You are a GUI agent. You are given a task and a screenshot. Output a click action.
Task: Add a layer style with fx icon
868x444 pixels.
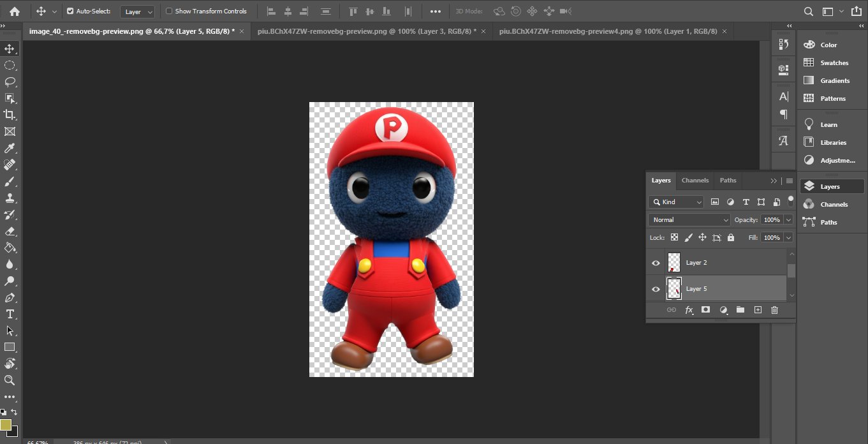(689, 310)
